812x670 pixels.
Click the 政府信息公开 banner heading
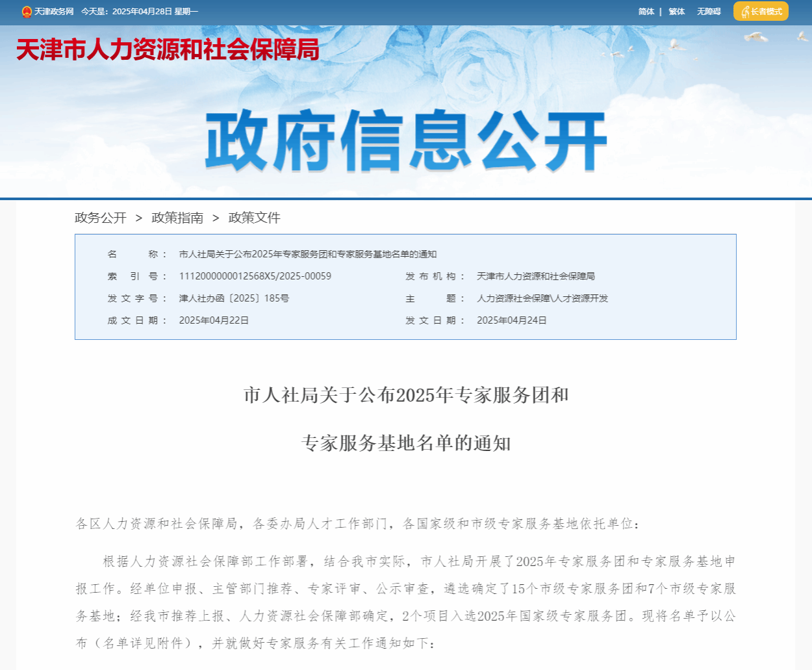406,141
